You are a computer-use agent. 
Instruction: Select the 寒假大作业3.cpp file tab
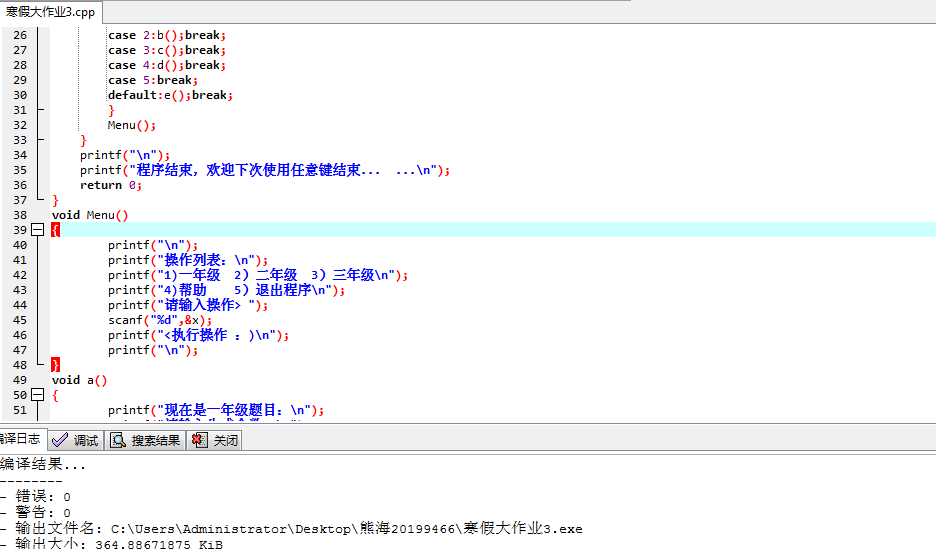(50, 12)
